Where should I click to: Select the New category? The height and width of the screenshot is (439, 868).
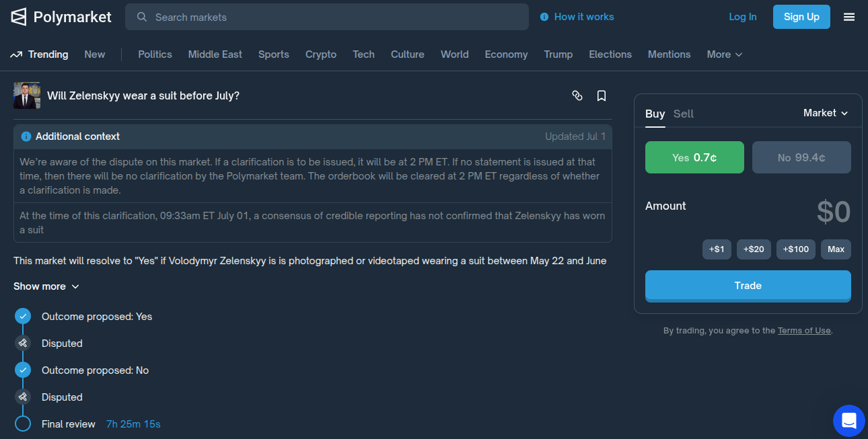point(95,54)
